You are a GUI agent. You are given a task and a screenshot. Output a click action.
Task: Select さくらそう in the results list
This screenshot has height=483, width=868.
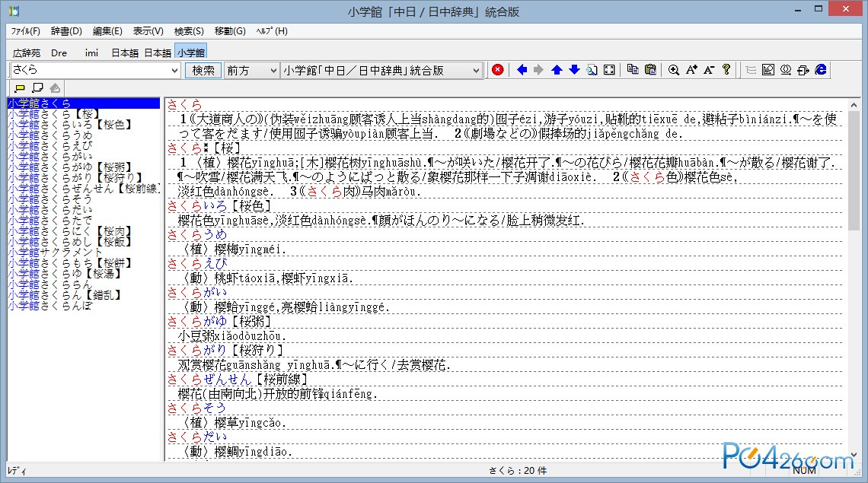tap(49, 199)
